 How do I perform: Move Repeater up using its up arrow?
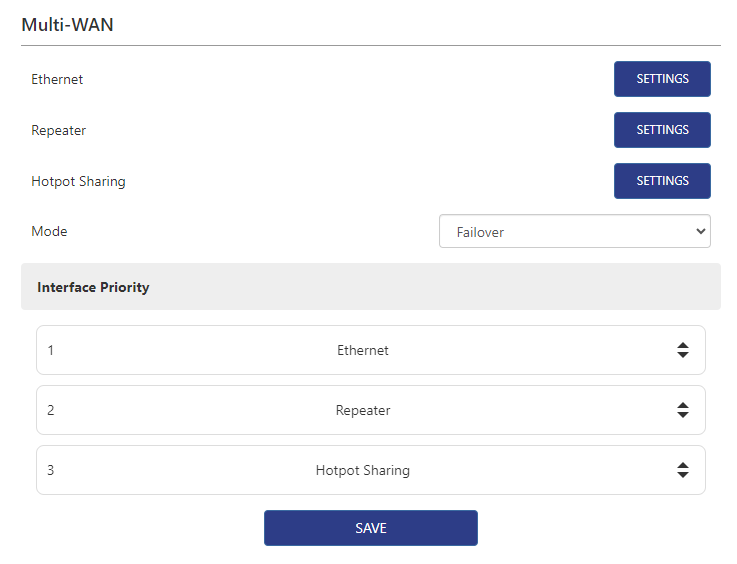pos(683,405)
